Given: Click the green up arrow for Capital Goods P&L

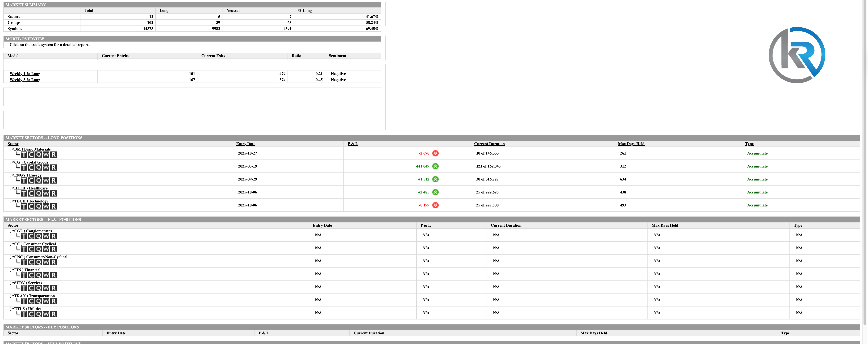Looking at the screenshot, I should (435, 166).
